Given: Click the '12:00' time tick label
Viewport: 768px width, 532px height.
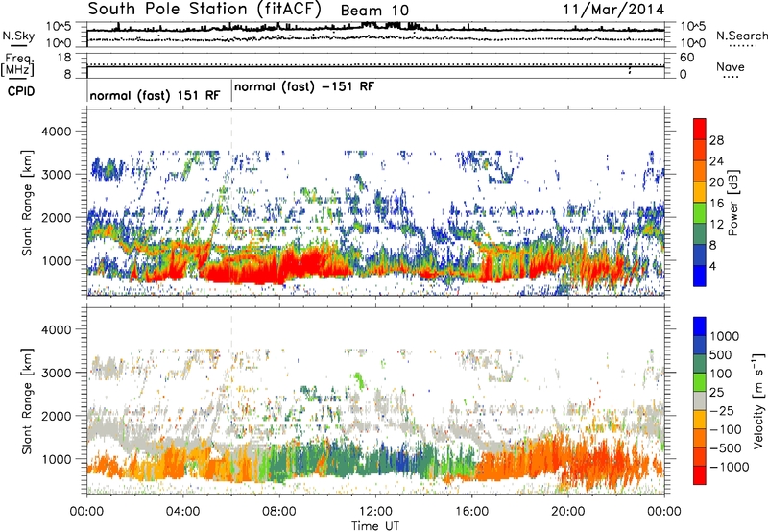Looking at the screenshot, I should tap(375, 512).
